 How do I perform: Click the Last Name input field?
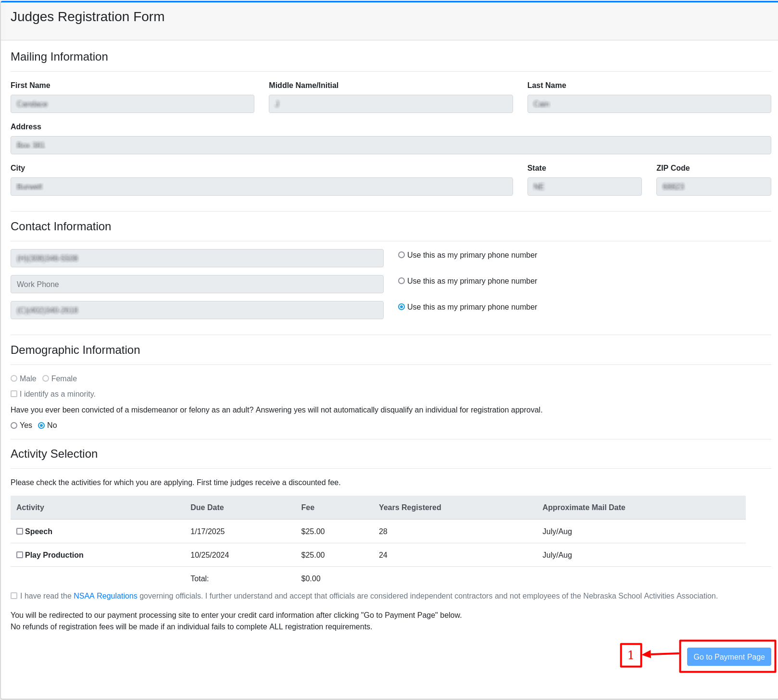[x=649, y=104]
